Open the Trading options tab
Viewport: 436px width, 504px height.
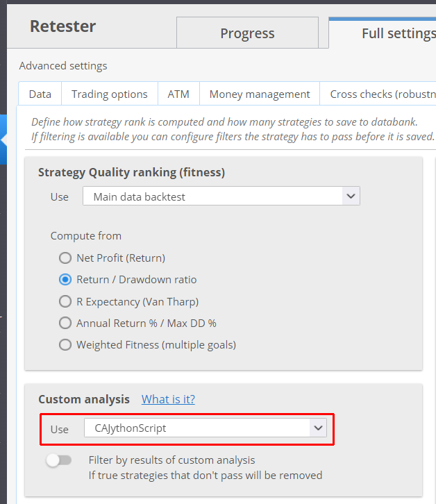[109, 94]
